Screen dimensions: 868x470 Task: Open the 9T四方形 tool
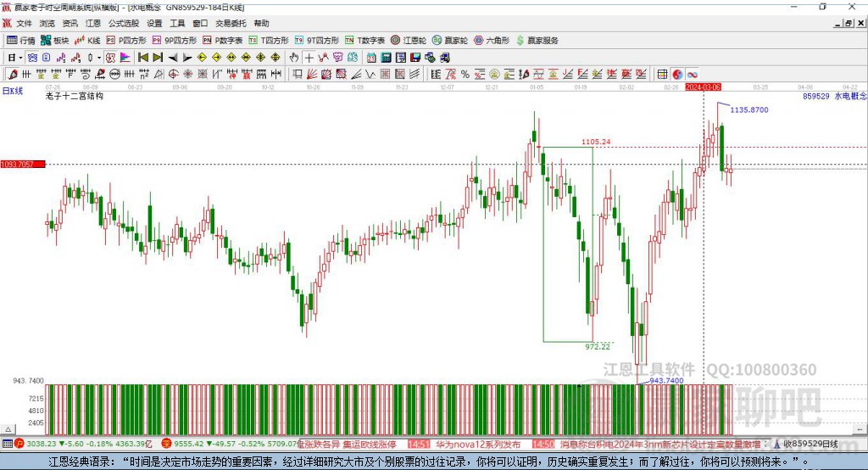(317, 41)
